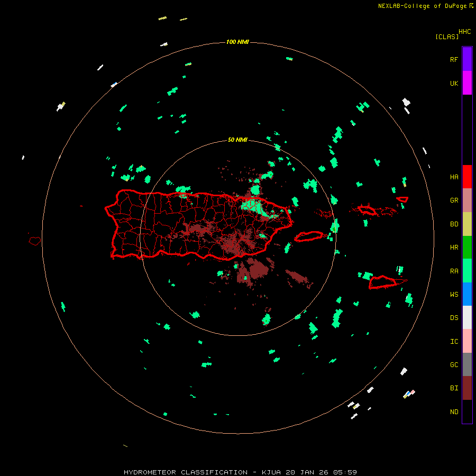
Task: Click the HYDROMETEOR CLASSIFICATION title text
Action: point(186,472)
